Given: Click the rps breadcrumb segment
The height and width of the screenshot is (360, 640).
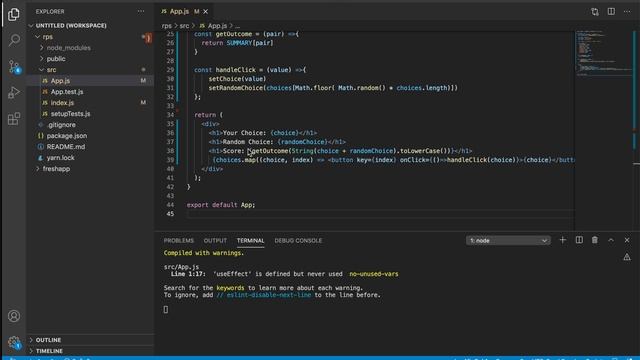Looking at the screenshot, I should (x=167, y=26).
